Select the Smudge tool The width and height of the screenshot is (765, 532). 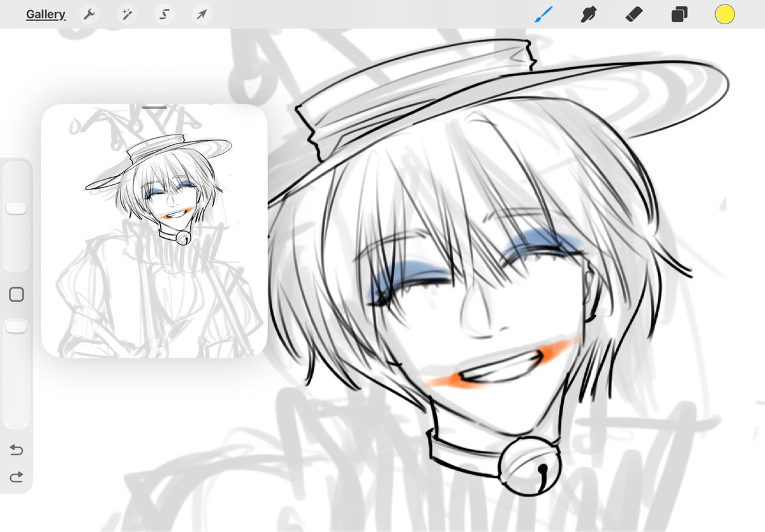click(589, 14)
